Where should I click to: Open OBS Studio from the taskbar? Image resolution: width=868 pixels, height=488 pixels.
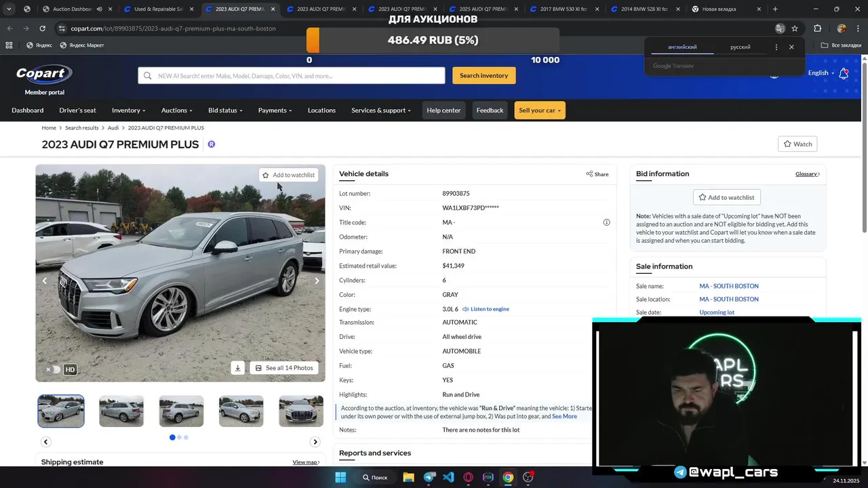528,477
